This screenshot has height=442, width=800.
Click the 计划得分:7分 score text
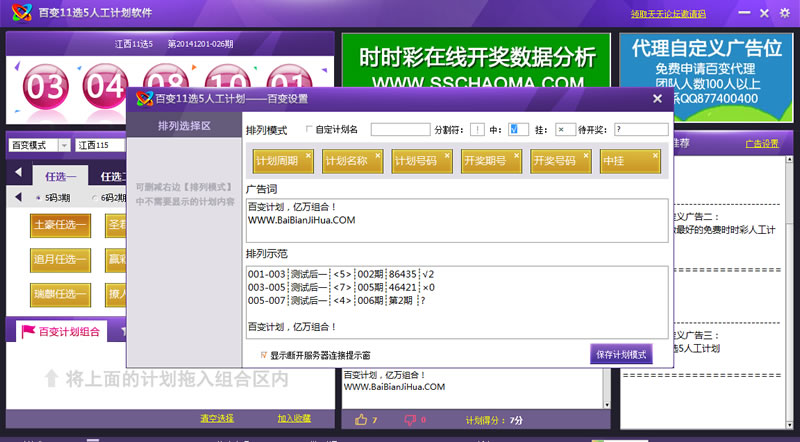(494, 420)
